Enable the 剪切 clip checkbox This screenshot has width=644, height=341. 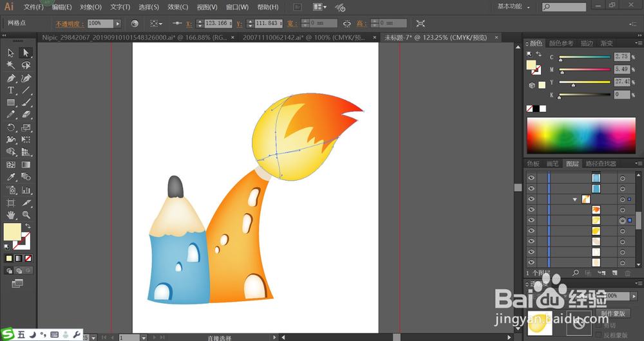[598, 325]
